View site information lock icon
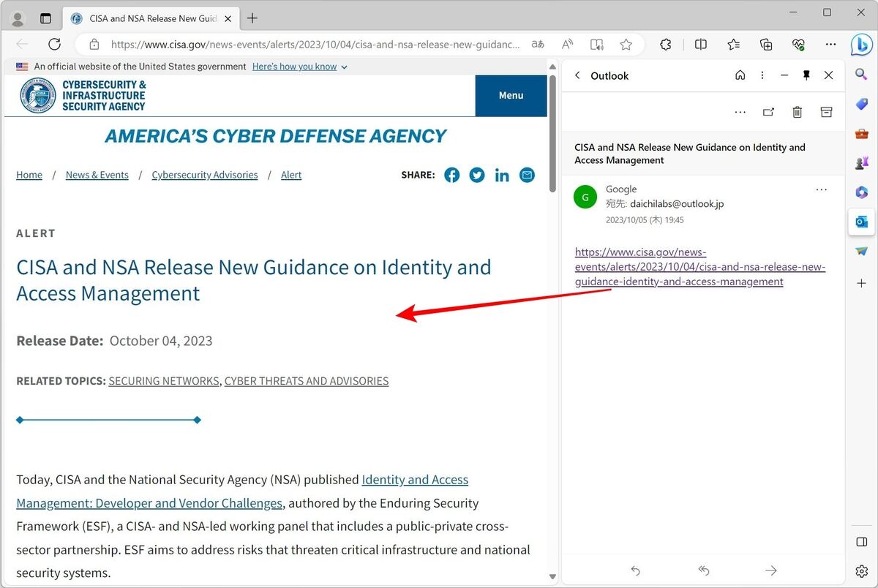This screenshot has width=878, height=588. [94, 44]
